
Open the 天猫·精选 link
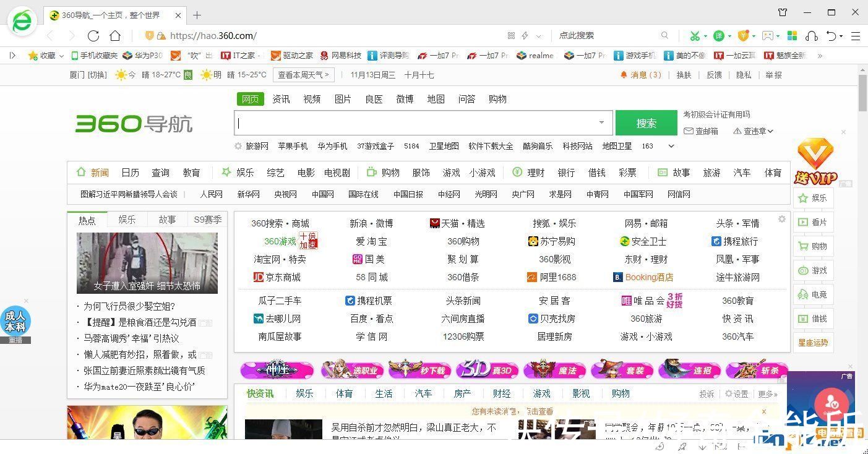point(457,223)
